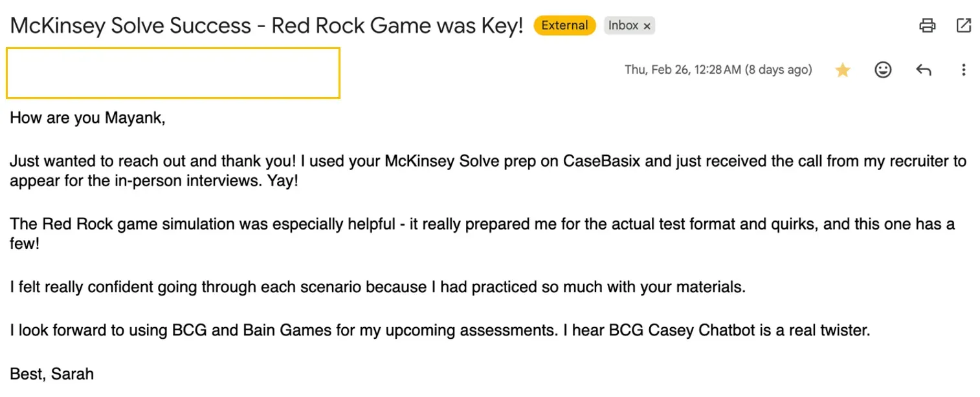Click the Thu, Feb 26 timestamp
The height and width of the screenshot is (397, 980).
click(718, 70)
